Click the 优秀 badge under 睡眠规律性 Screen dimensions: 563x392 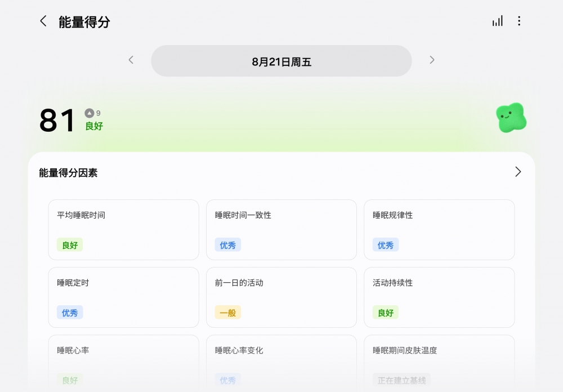click(x=386, y=245)
